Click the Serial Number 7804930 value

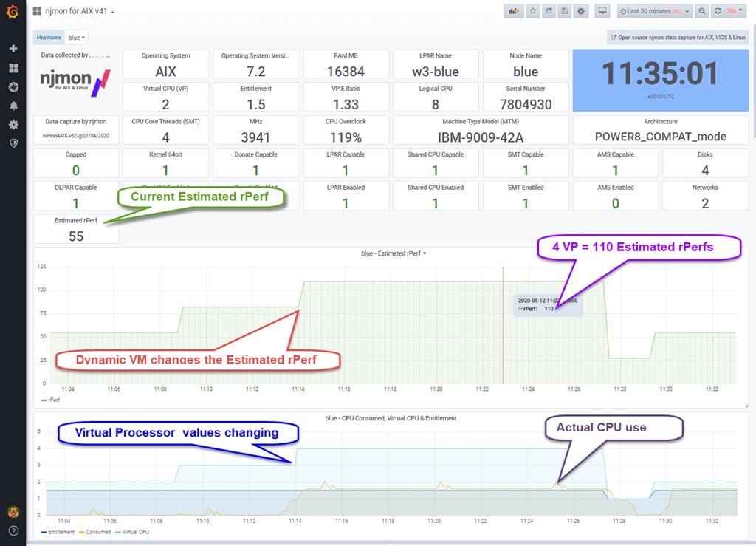[526, 104]
